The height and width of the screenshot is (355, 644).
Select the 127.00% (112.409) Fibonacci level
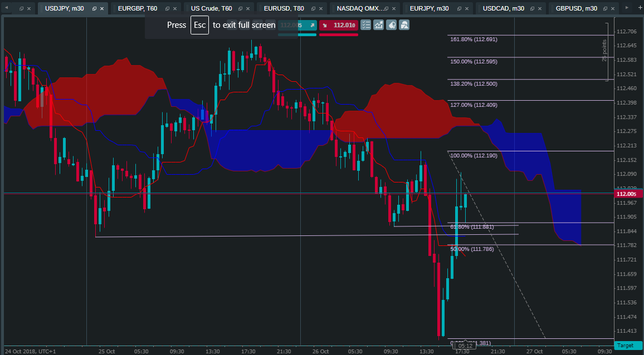[474, 105]
